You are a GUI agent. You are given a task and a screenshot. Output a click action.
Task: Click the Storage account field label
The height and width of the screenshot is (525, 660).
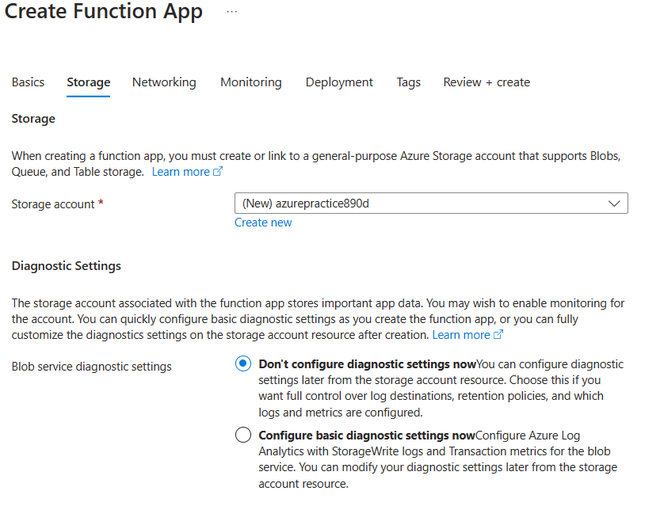coord(53,204)
